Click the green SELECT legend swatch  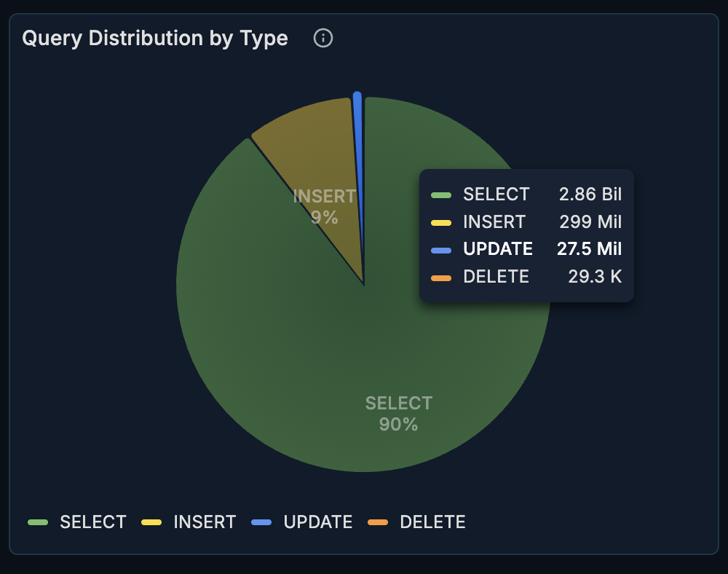(37, 522)
